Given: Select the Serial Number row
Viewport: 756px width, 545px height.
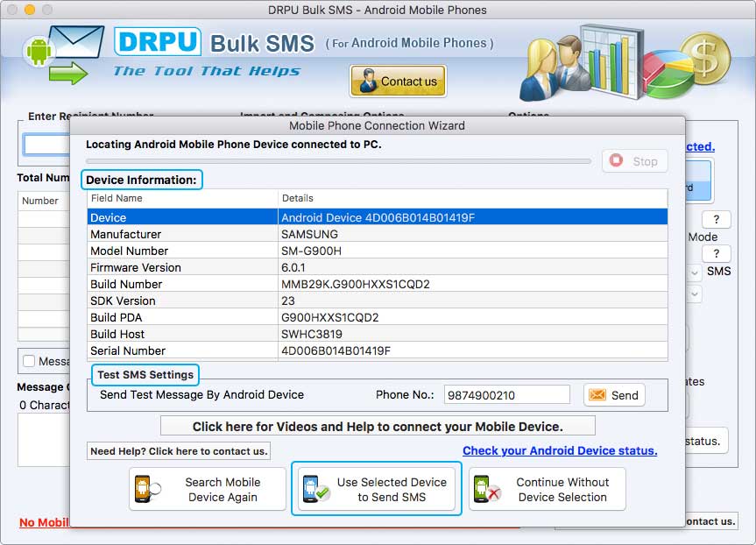Looking at the screenshot, I should tap(378, 350).
